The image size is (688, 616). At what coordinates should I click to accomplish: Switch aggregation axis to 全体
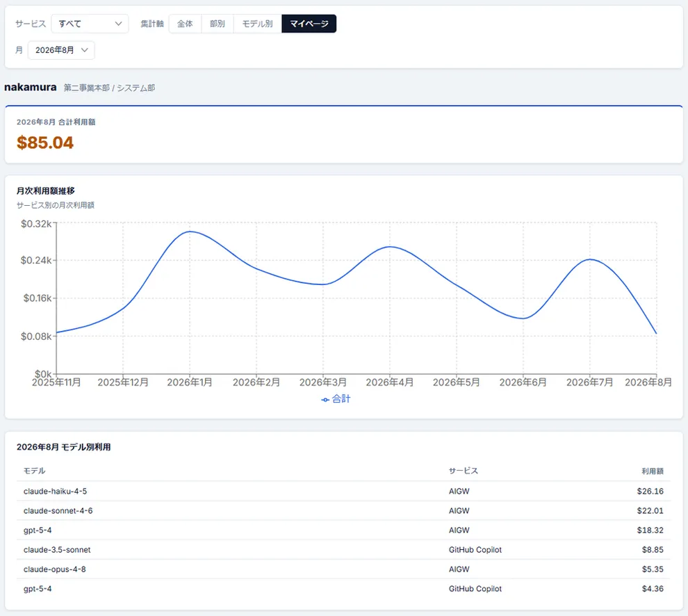(x=185, y=24)
